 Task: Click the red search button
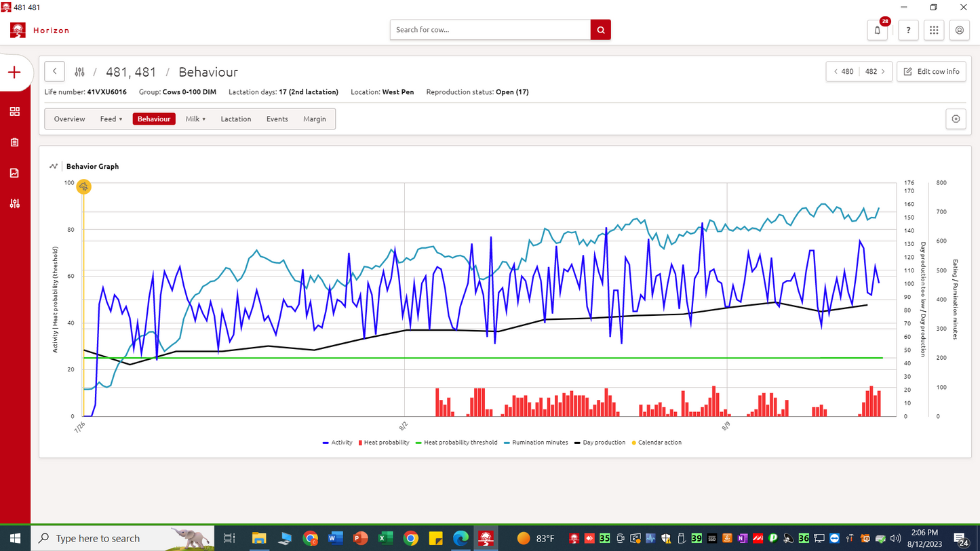(x=600, y=30)
